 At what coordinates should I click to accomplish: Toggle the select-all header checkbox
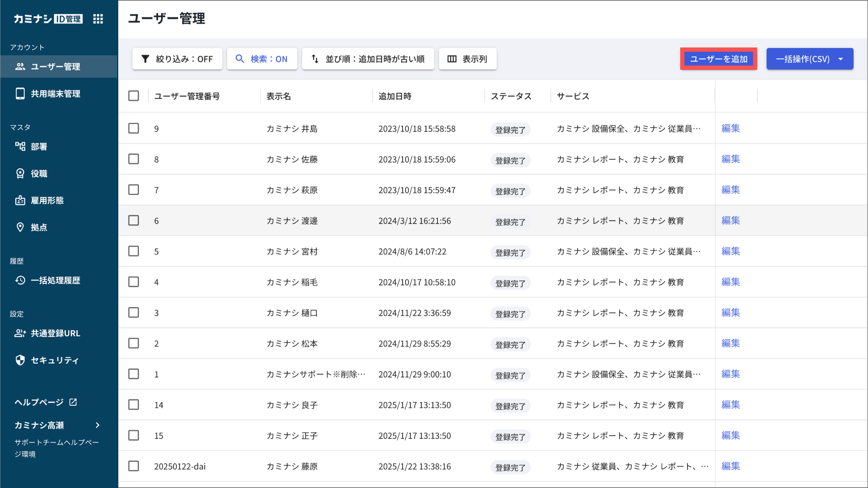(134, 96)
